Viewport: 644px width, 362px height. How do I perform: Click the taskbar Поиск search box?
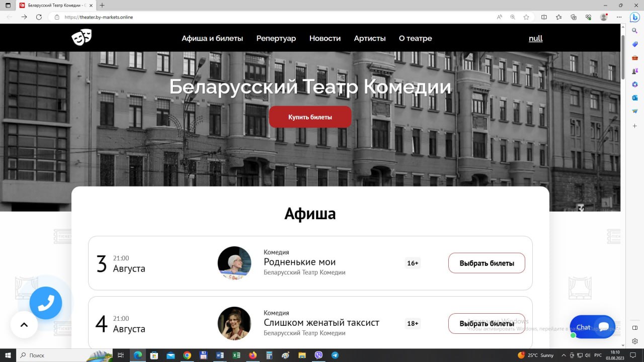tap(64, 355)
